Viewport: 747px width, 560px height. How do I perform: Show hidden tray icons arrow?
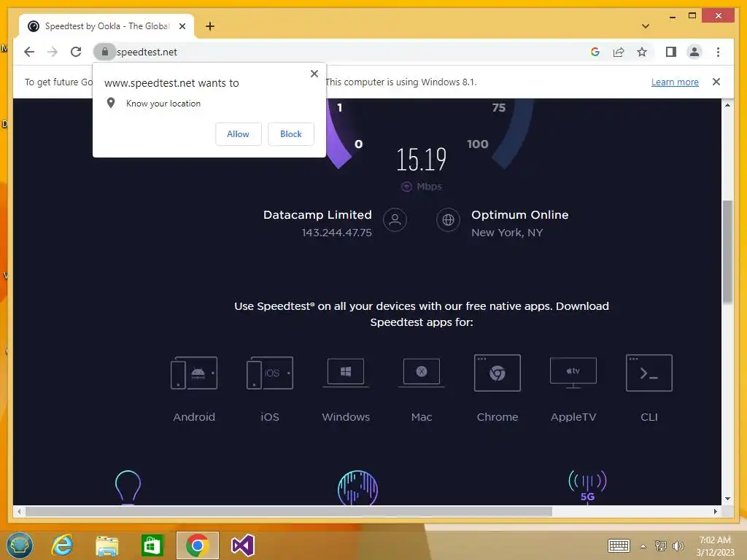[x=643, y=546]
